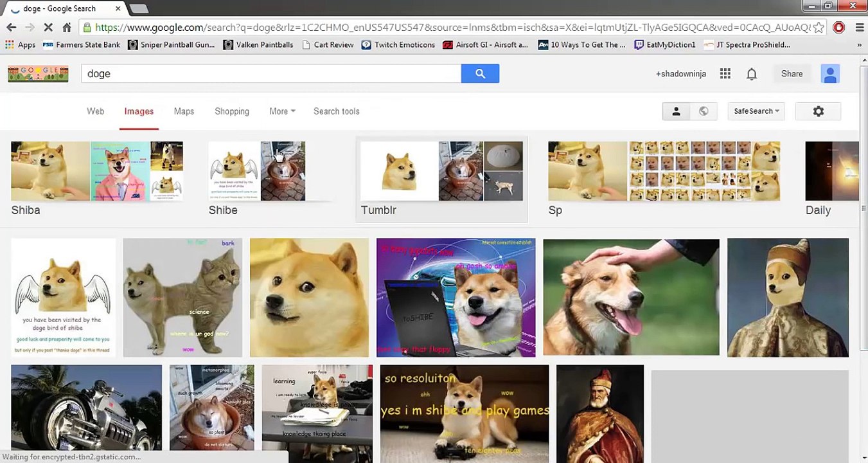
Task: Select the Shiba category group
Action: point(97,179)
